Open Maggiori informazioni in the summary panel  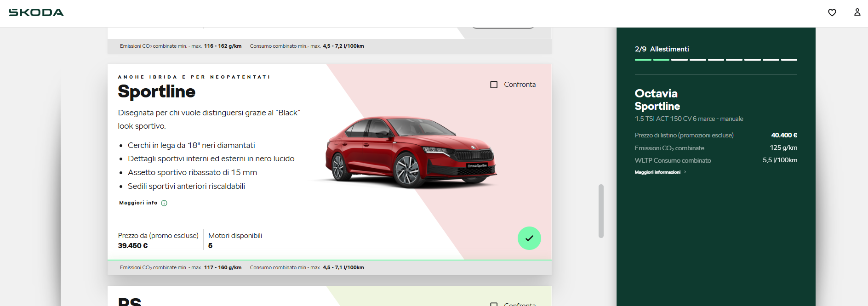(657, 172)
